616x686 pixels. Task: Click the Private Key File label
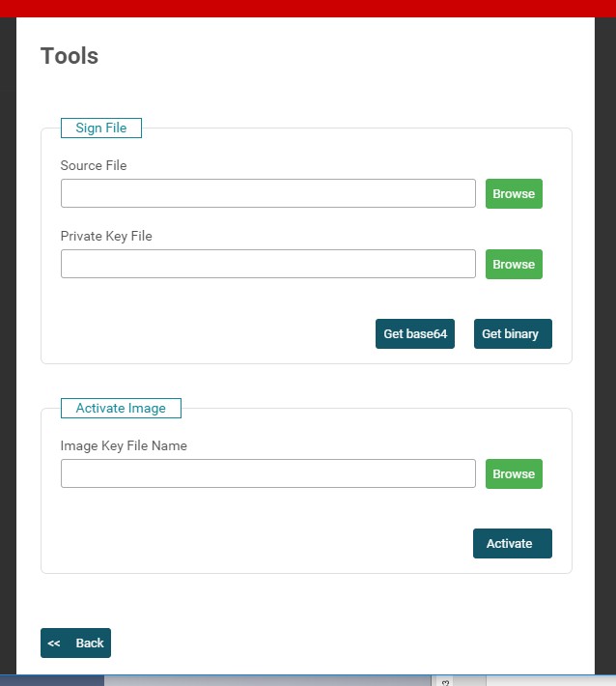pyautogui.click(x=106, y=236)
